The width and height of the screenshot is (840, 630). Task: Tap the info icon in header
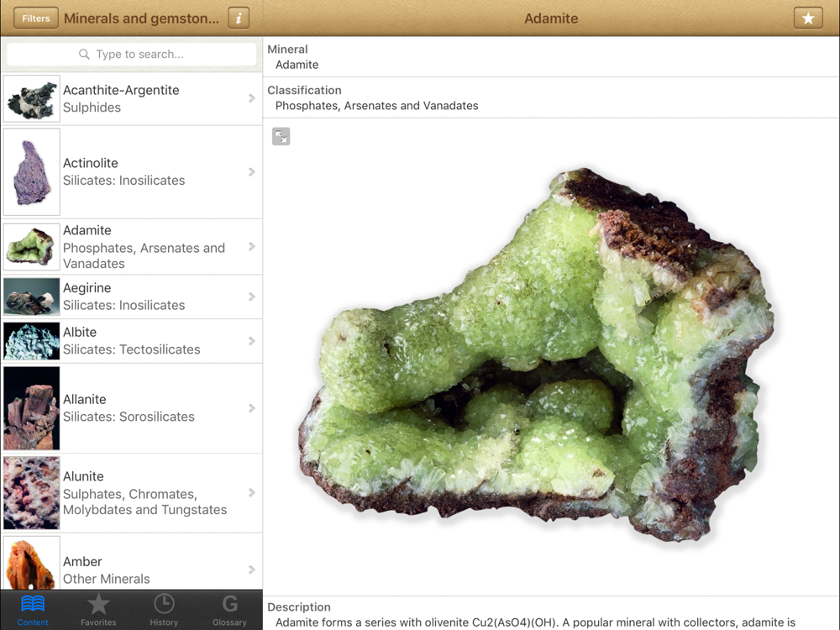click(239, 18)
